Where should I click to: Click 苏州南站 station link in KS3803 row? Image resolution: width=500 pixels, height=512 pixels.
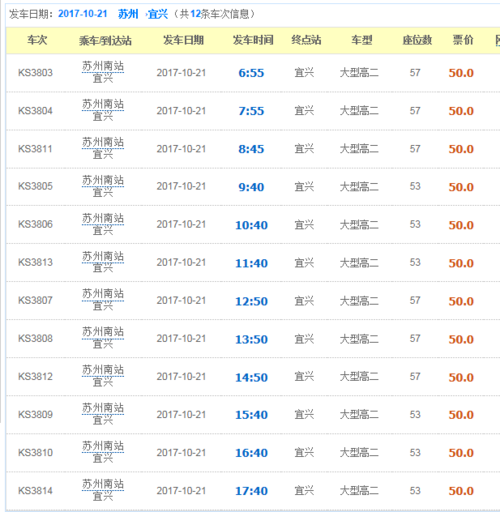tap(103, 66)
